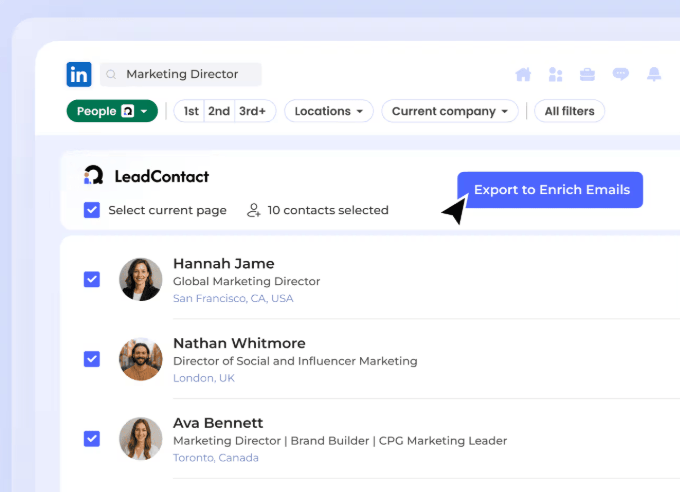
Task: Open Ava Bennett's profile name
Action: tap(218, 423)
